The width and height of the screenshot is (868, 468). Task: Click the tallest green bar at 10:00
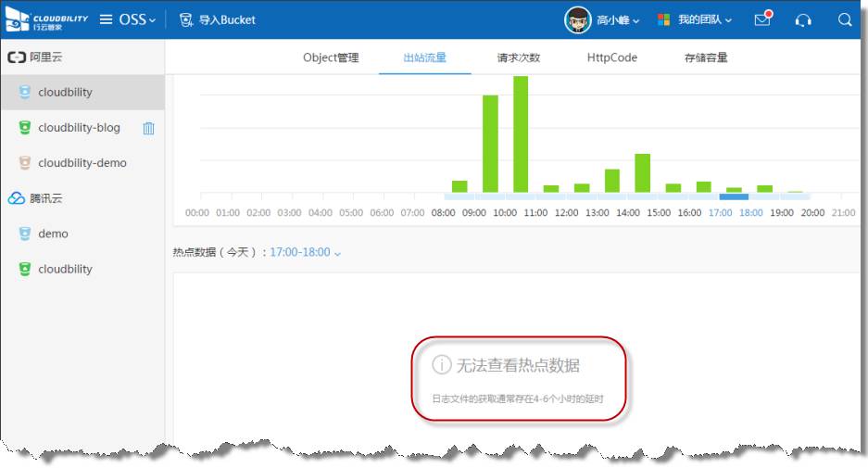(521, 133)
